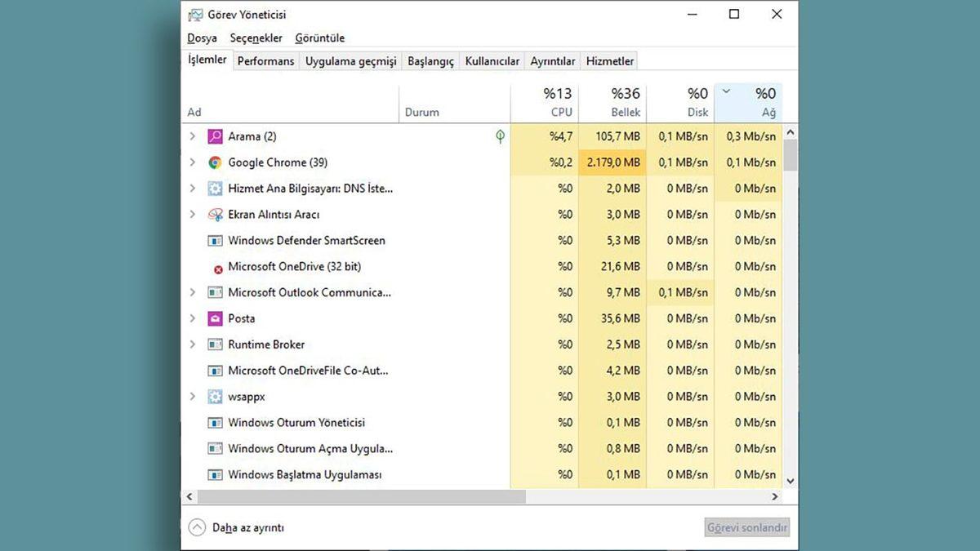
Task: Open the Dosya menu
Action: coord(202,38)
